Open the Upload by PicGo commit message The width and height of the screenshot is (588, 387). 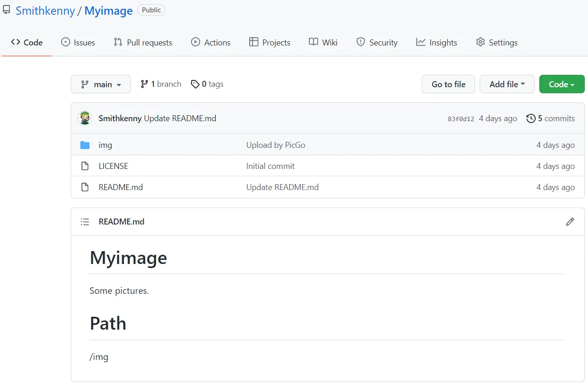coord(275,145)
